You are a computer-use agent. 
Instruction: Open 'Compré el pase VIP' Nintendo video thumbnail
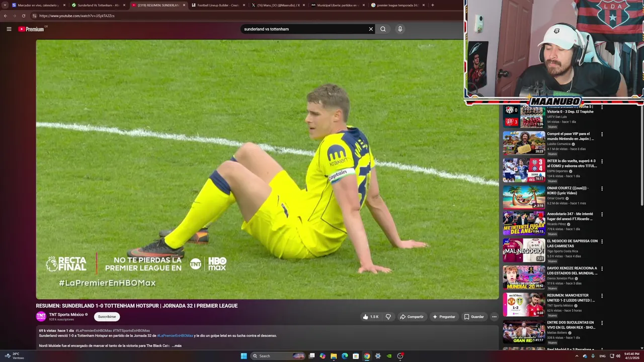(x=524, y=143)
